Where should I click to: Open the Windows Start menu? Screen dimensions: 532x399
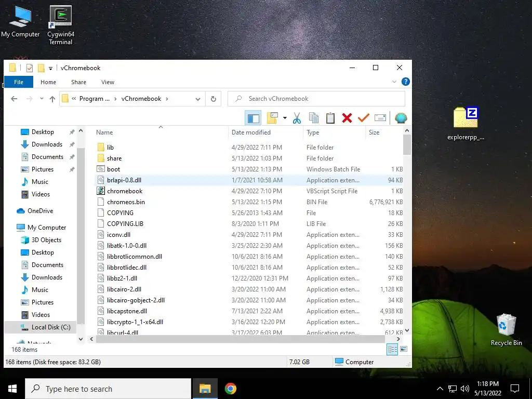tap(12, 389)
